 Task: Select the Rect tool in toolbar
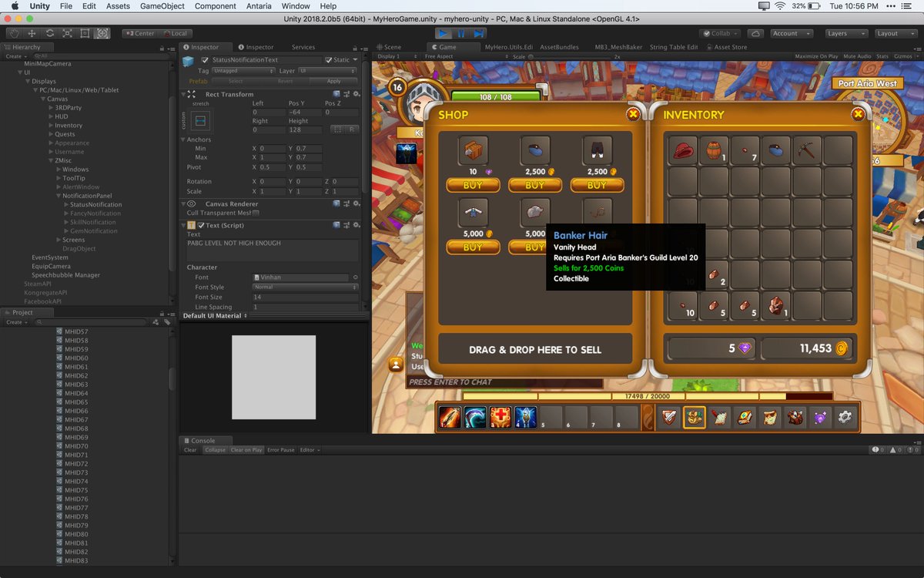pos(85,33)
